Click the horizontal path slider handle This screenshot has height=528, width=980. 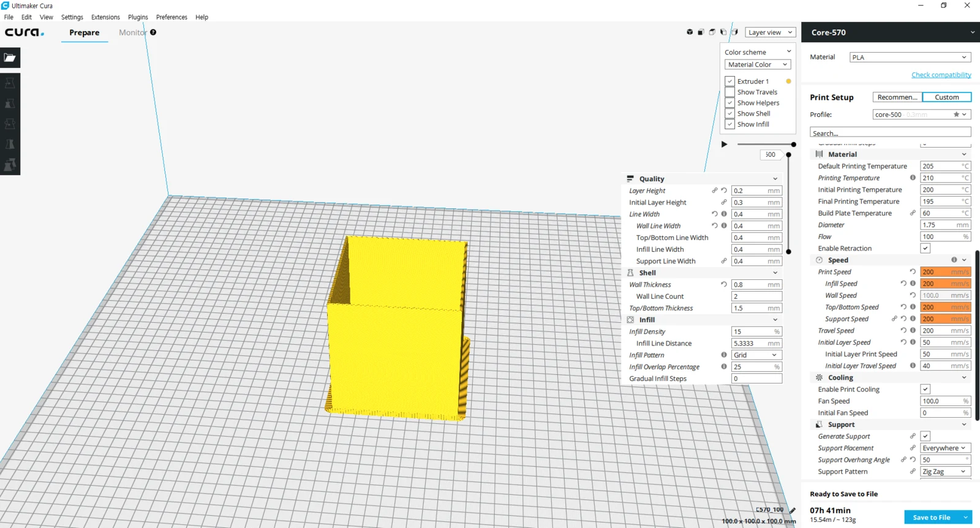pos(794,144)
